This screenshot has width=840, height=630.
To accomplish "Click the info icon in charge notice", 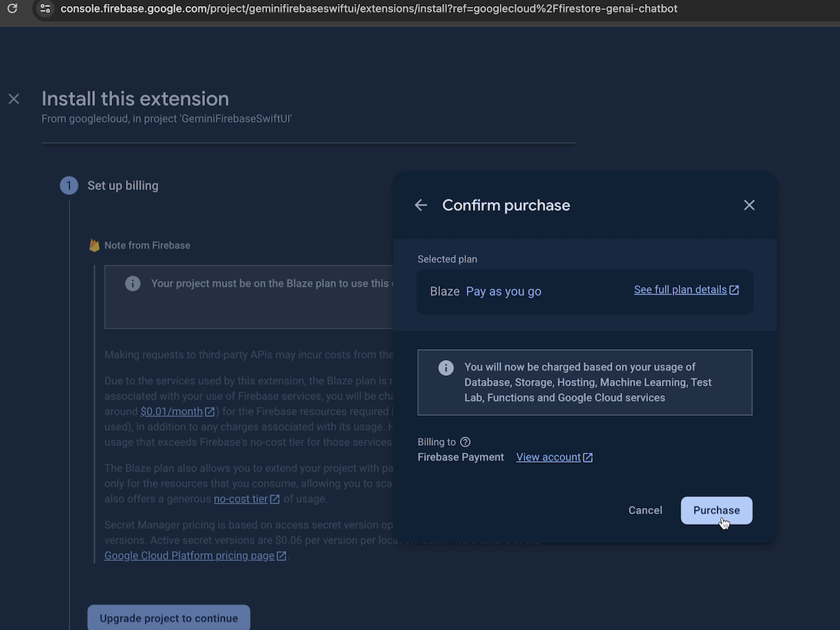I will (446, 368).
